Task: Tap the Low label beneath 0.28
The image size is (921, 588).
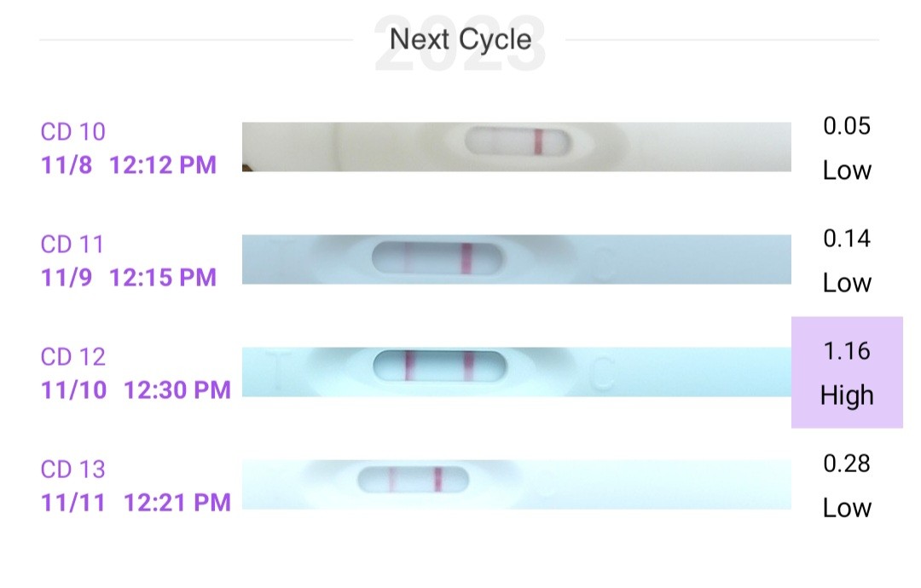Action: point(847,508)
